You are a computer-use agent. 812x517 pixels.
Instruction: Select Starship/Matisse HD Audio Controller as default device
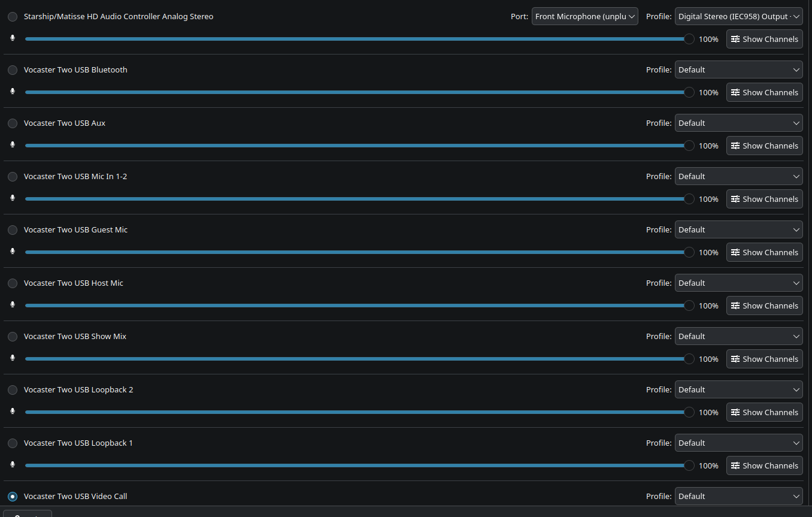point(13,16)
